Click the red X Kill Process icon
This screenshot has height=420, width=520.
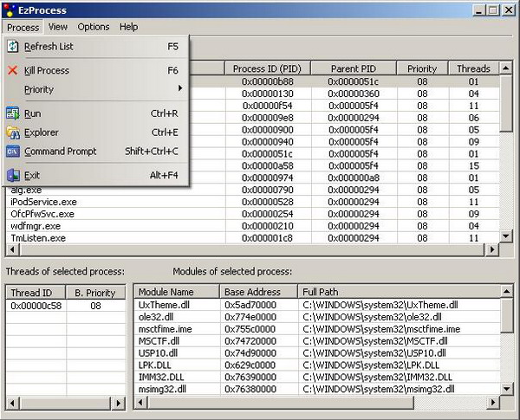point(13,70)
